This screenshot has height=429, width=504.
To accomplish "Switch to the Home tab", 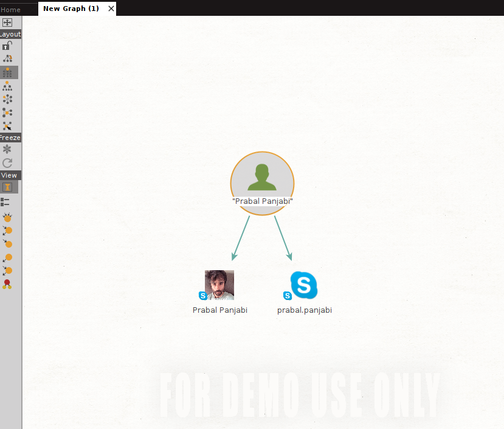I will [x=10, y=9].
